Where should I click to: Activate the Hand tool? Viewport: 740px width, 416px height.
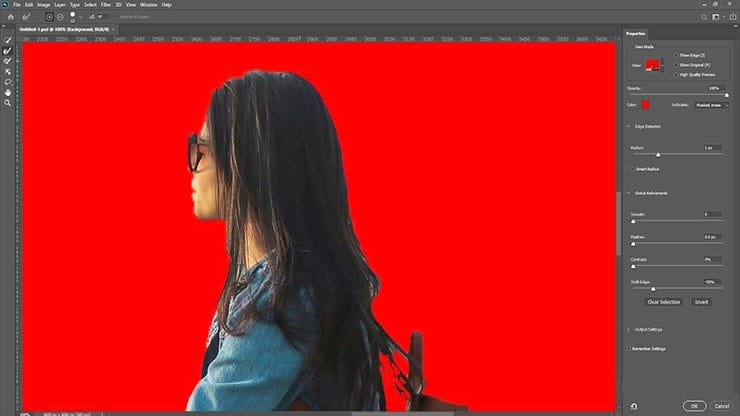coord(8,92)
